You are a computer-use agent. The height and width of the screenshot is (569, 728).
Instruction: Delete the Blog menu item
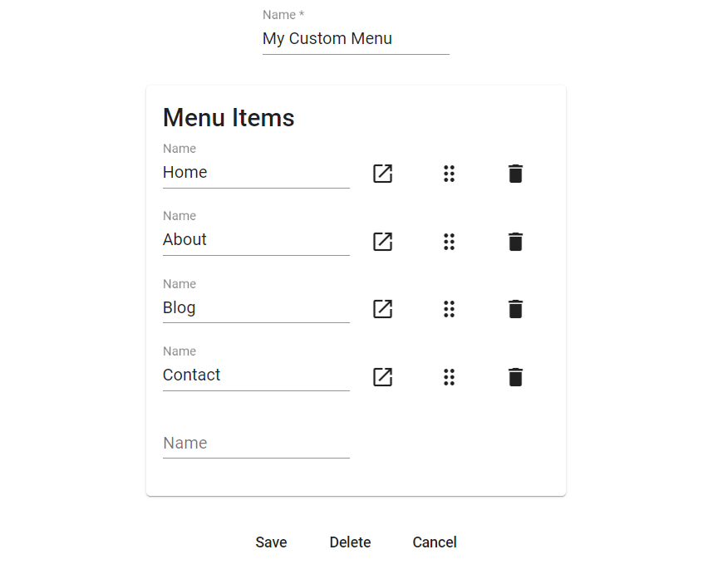tap(515, 309)
